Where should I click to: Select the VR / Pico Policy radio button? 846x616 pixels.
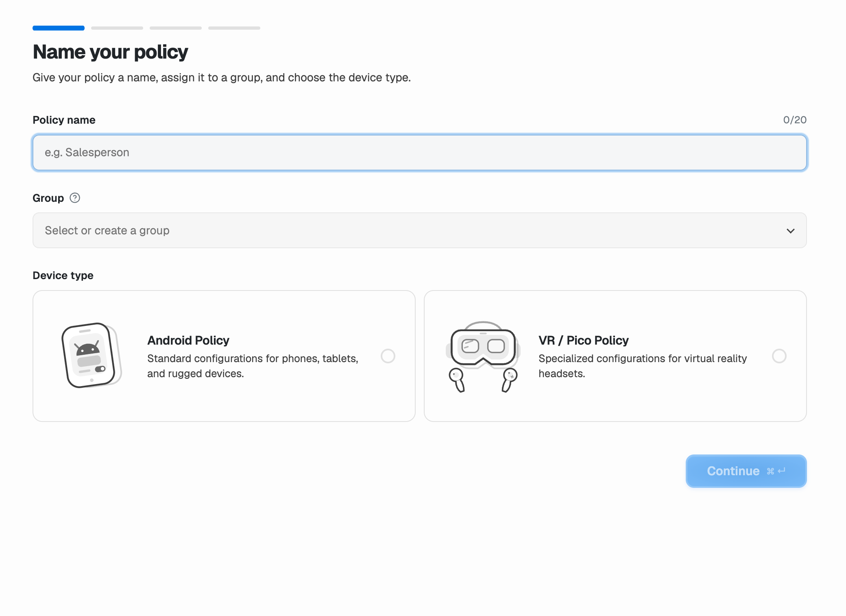click(x=779, y=356)
